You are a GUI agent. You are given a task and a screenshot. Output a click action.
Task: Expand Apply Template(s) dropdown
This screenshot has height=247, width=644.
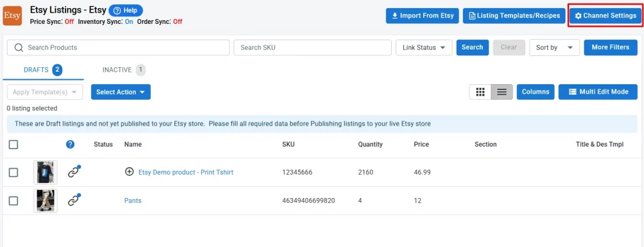coord(45,92)
